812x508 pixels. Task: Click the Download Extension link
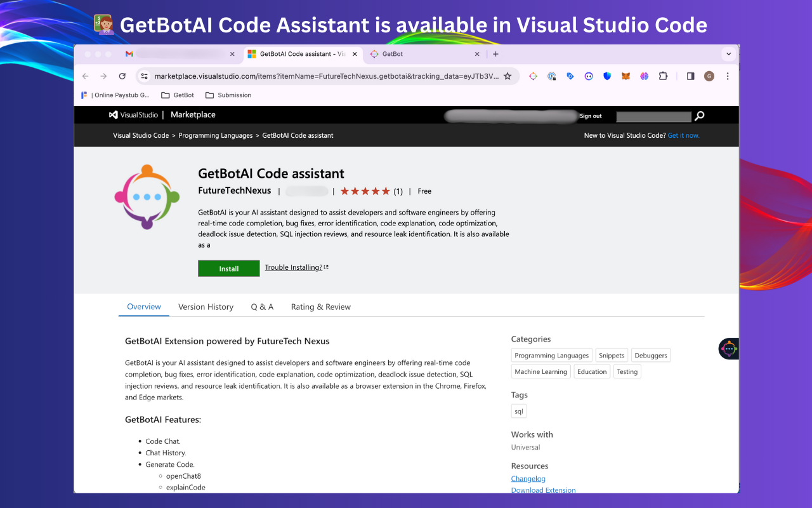click(544, 490)
